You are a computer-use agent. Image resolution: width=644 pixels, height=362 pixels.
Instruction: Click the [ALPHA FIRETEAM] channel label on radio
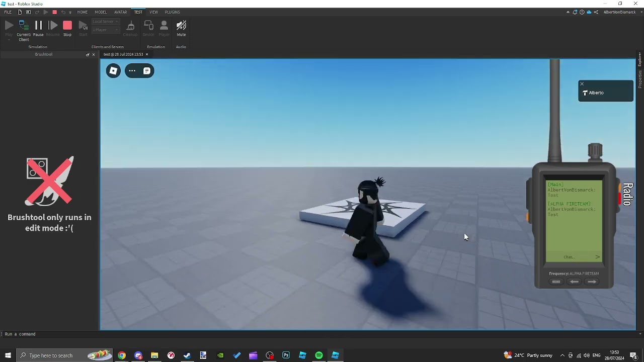click(569, 204)
